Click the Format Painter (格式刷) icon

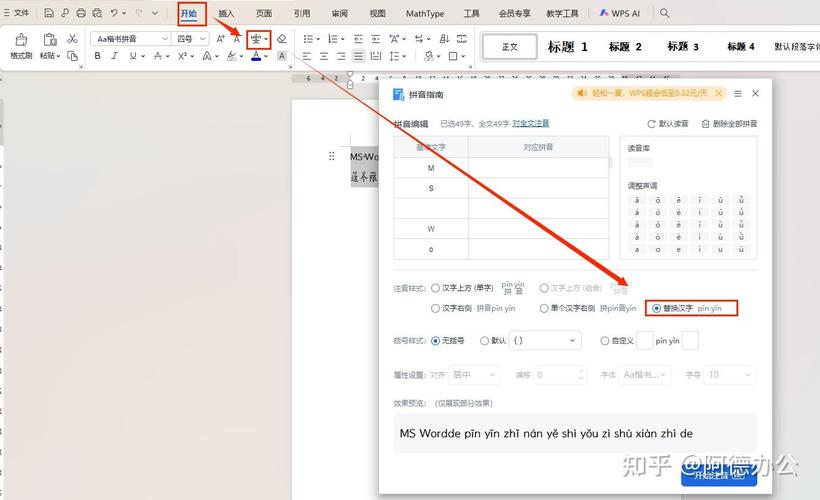click(21, 39)
